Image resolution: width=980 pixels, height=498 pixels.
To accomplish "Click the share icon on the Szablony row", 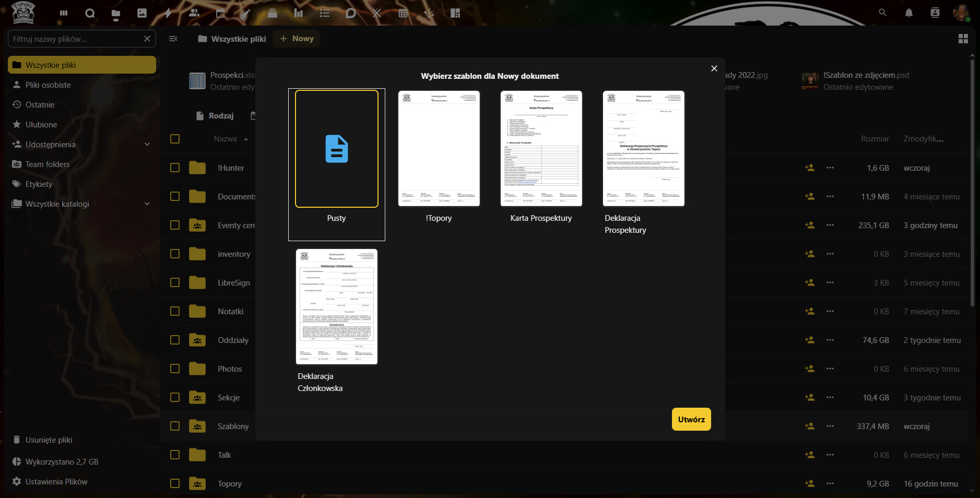I will tap(810, 426).
